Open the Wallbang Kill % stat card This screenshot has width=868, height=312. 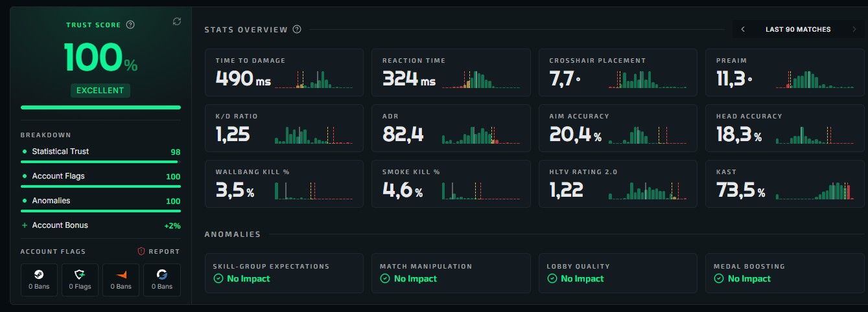[284, 184]
